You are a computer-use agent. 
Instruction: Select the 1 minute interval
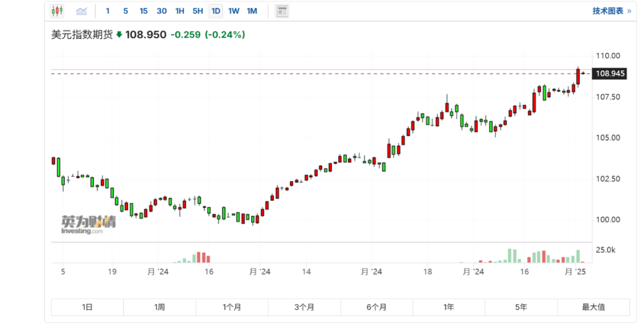pos(107,11)
